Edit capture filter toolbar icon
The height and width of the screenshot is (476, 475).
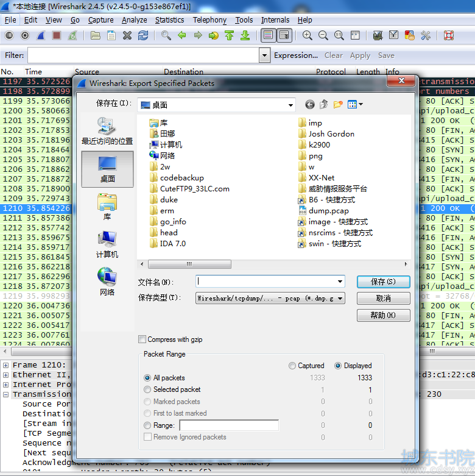378,35
